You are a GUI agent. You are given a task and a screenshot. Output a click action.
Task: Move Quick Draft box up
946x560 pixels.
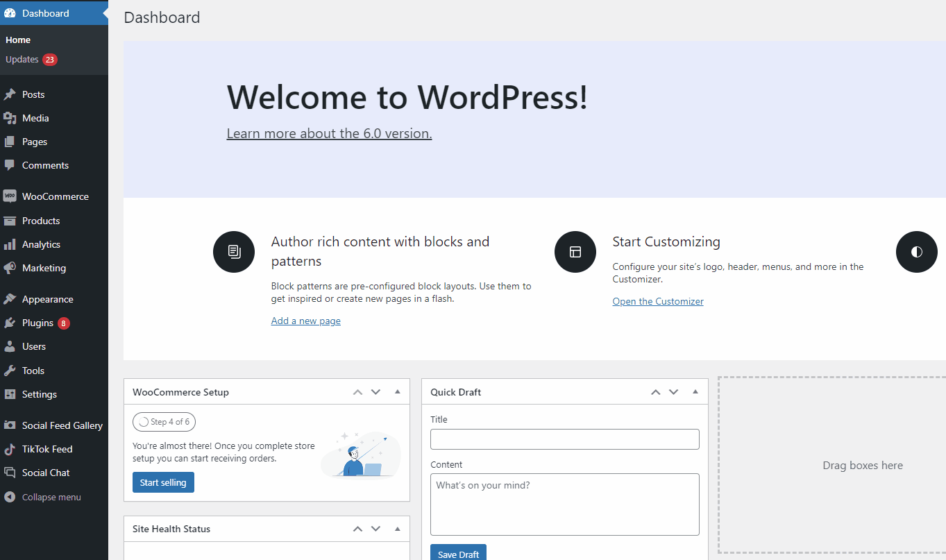pos(655,392)
